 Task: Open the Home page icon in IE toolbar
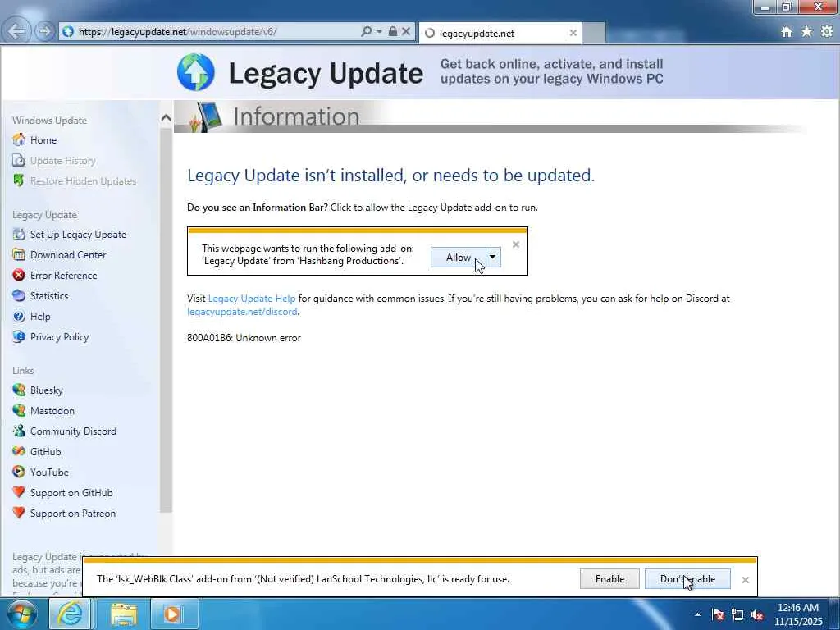tap(787, 32)
